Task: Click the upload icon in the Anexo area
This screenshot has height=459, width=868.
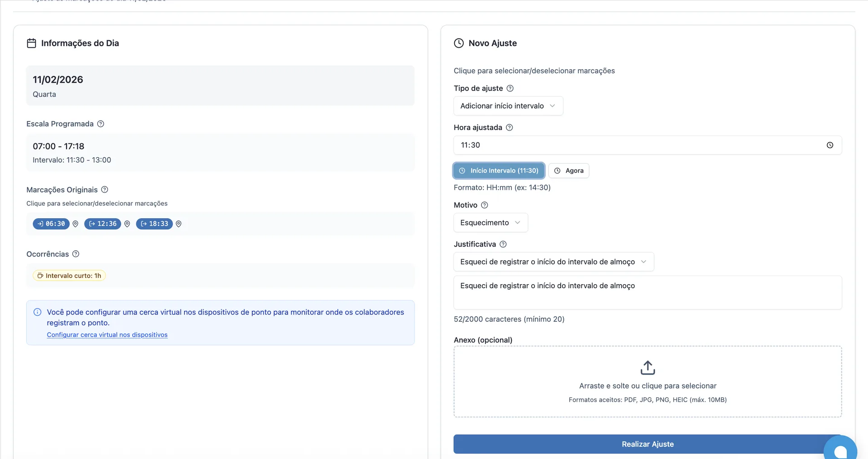Action: point(647,367)
